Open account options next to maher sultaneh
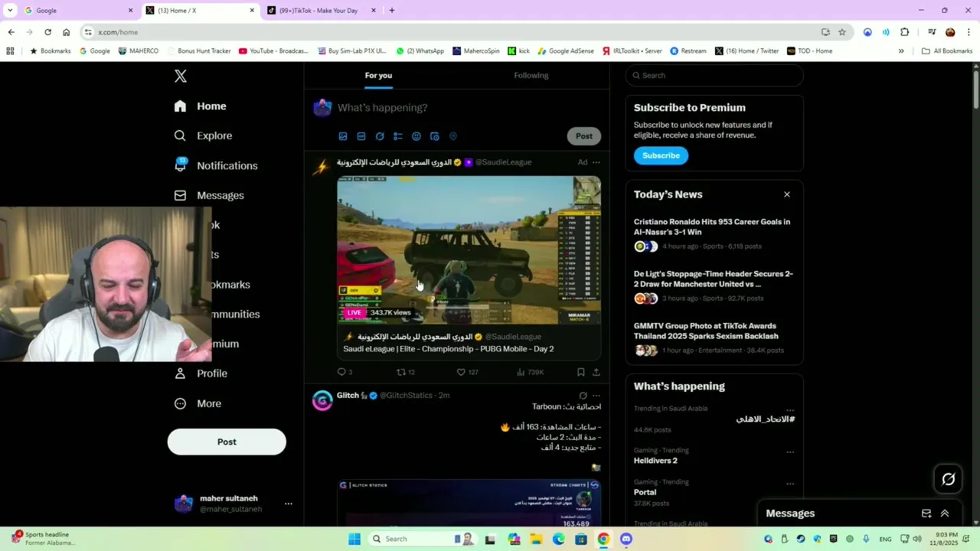980x551 pixels. (288, 504)
